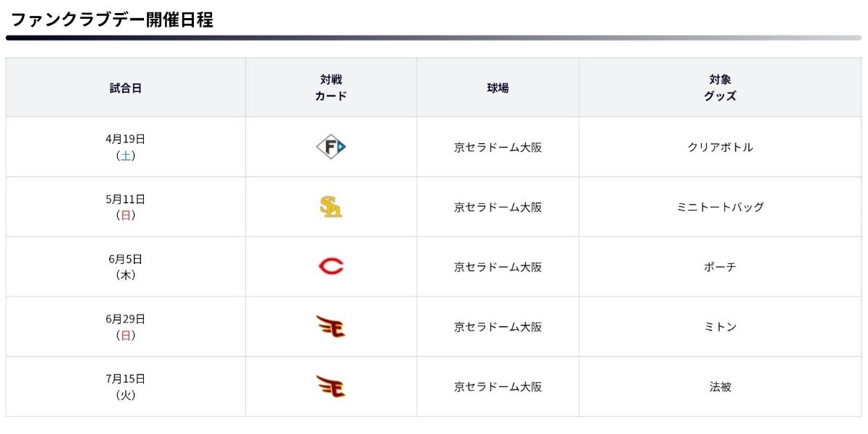Click the ポーチ goods text
The height and width of the screenshot is (434, 868).
click(x=720, y=267)
